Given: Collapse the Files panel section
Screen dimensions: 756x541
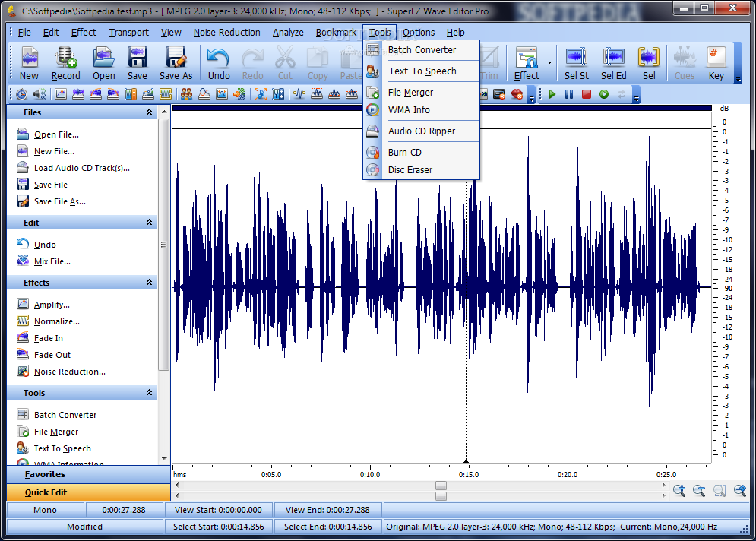Looking at the screenshot, I should [150, 112].
